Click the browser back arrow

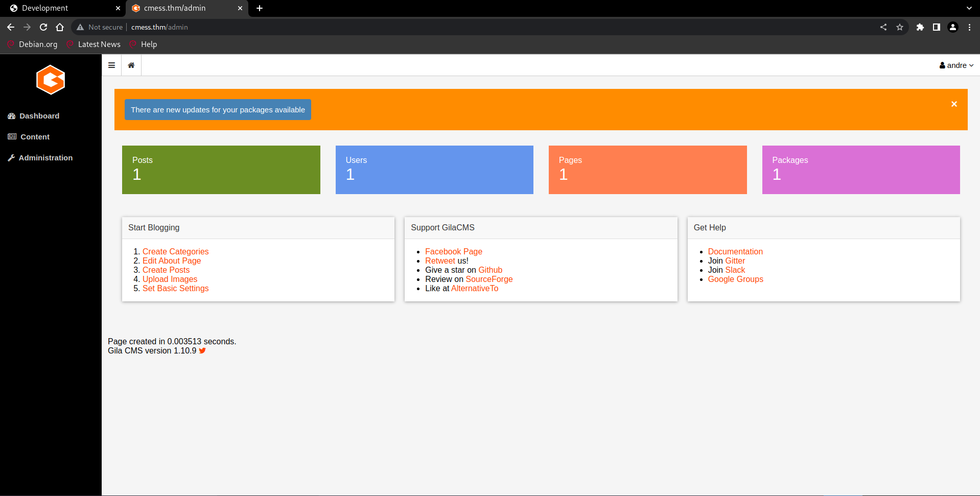tap(10, 27)
